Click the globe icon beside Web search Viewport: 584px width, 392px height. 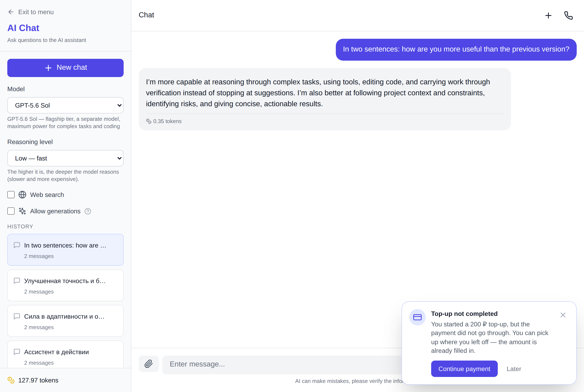pyautogui.click(x=22, y=195)
